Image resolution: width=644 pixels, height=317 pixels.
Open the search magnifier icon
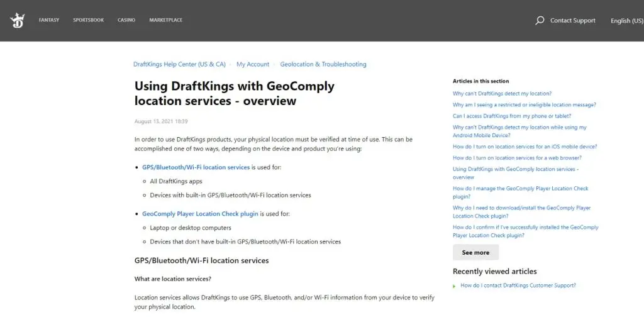[540, 21]
